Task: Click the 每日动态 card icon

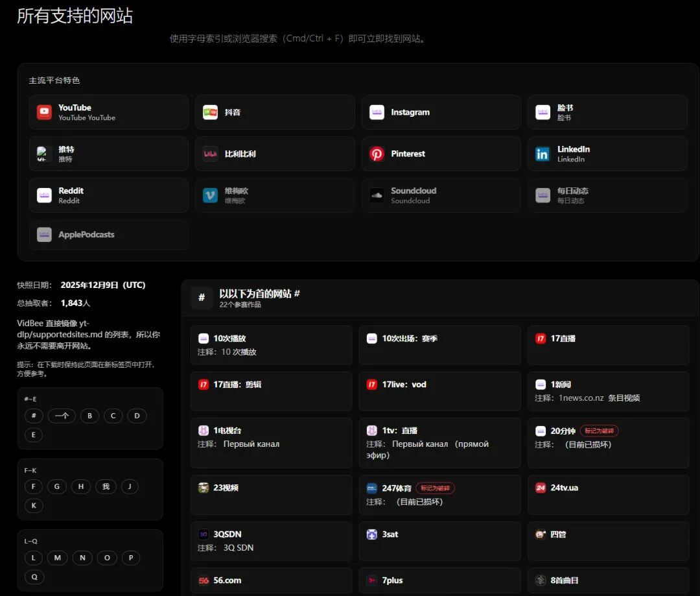Action: pos(543,195)
